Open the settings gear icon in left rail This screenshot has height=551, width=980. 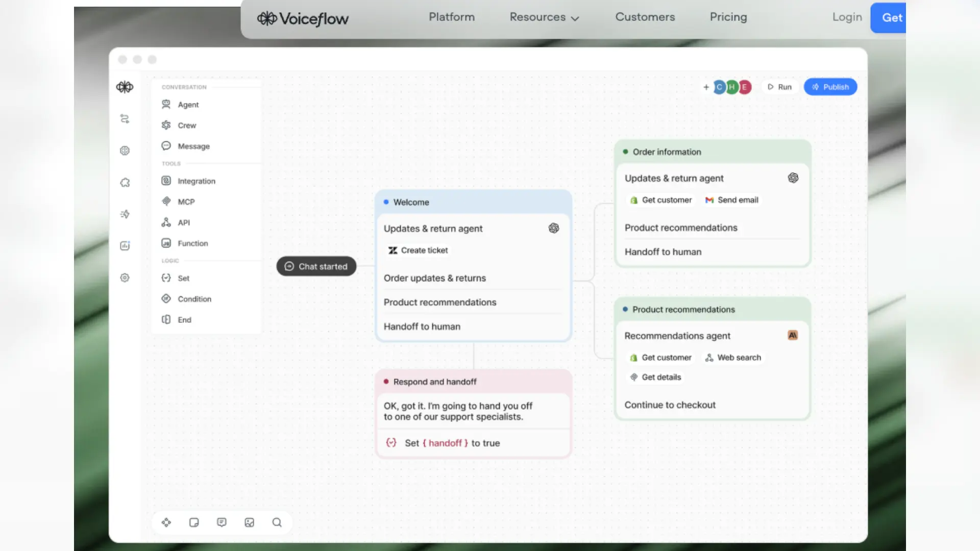point(125,278)
